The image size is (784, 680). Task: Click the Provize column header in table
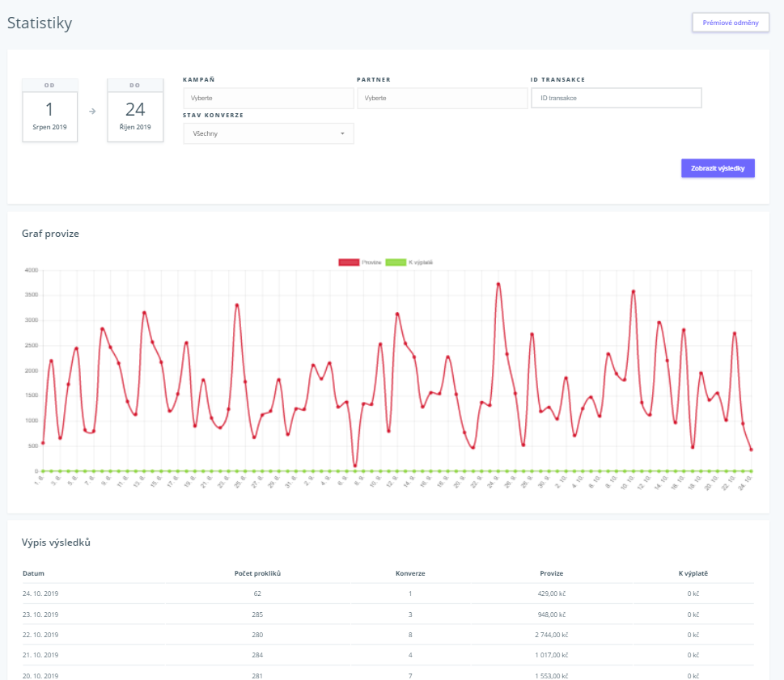point(552,573)
